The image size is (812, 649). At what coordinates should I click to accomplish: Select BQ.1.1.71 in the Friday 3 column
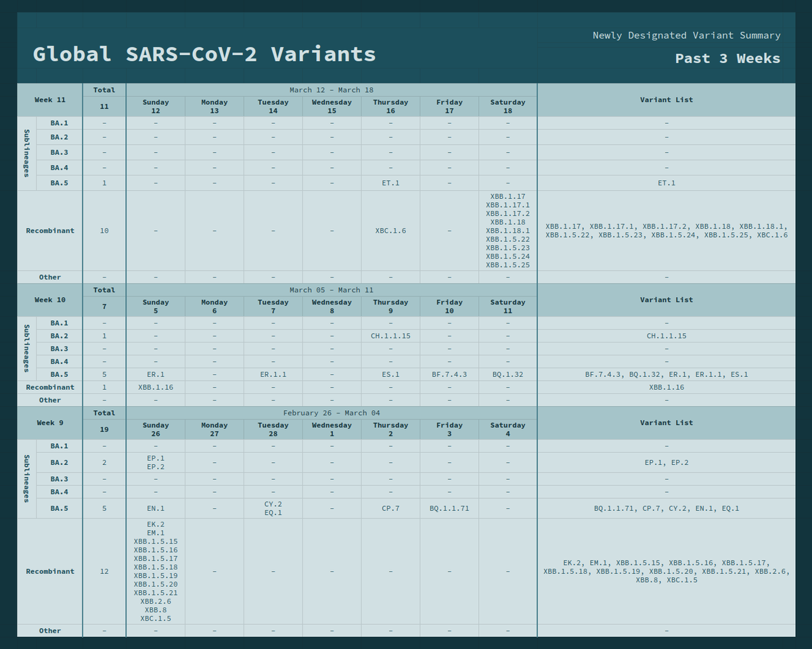[449, 508]
